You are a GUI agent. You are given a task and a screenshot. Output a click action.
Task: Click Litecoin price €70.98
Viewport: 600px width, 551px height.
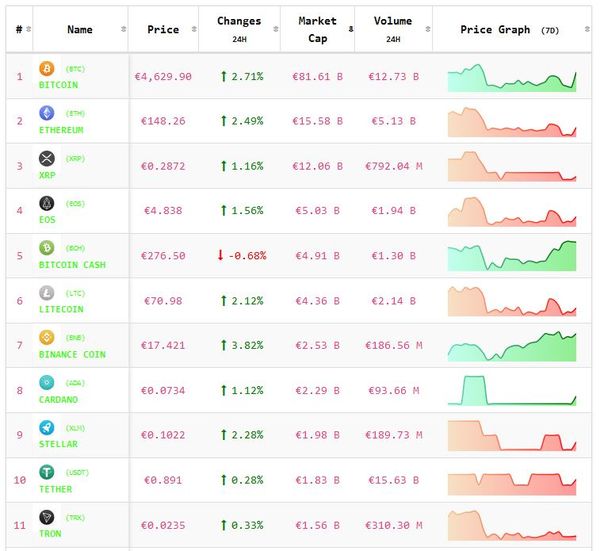click(163, 301)
